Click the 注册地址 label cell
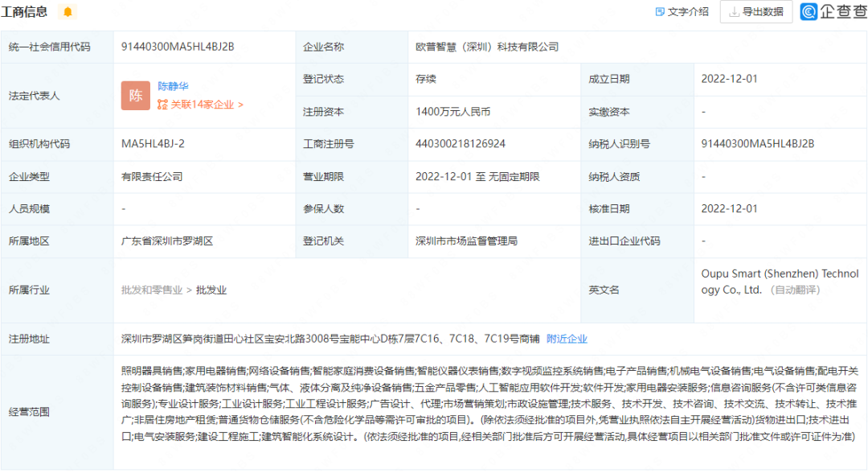The image size is (868, 473). (x=57, y=339)
